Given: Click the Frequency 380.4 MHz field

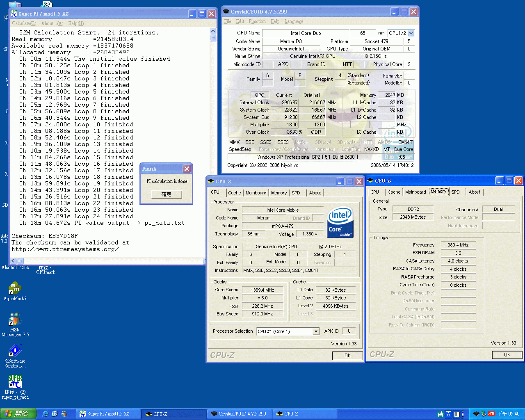Looking at the screenshot, I should point(458,245).
